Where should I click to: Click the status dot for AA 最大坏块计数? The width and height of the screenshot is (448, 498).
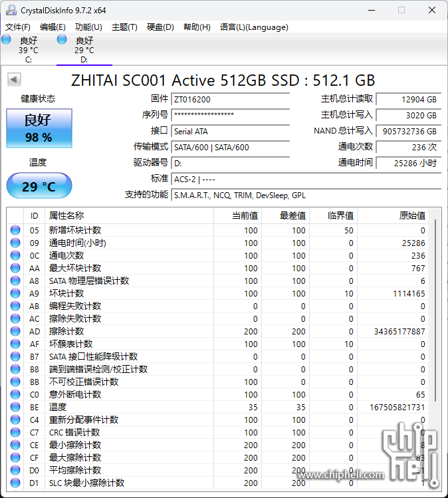pyautogui.click(x=15, y=268)
